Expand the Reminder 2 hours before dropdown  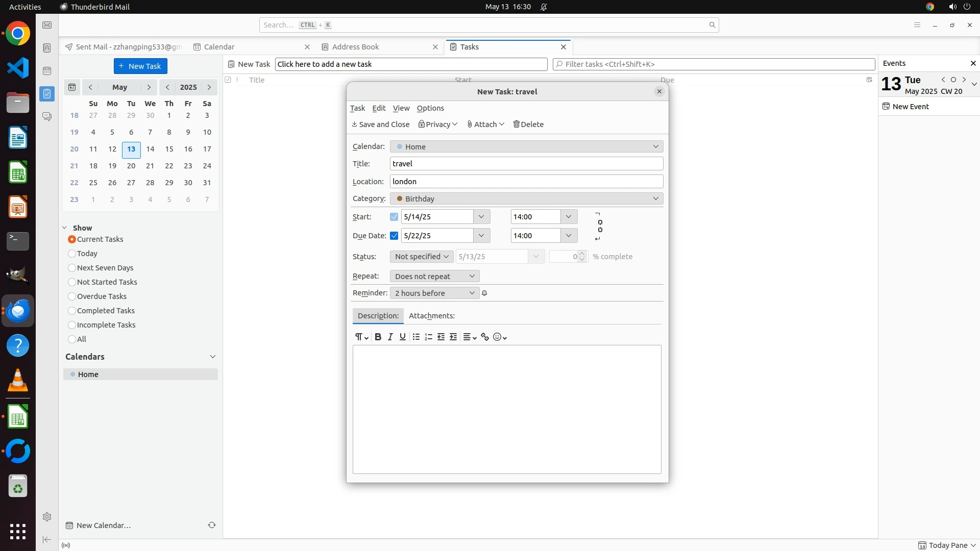click(434, 293)
